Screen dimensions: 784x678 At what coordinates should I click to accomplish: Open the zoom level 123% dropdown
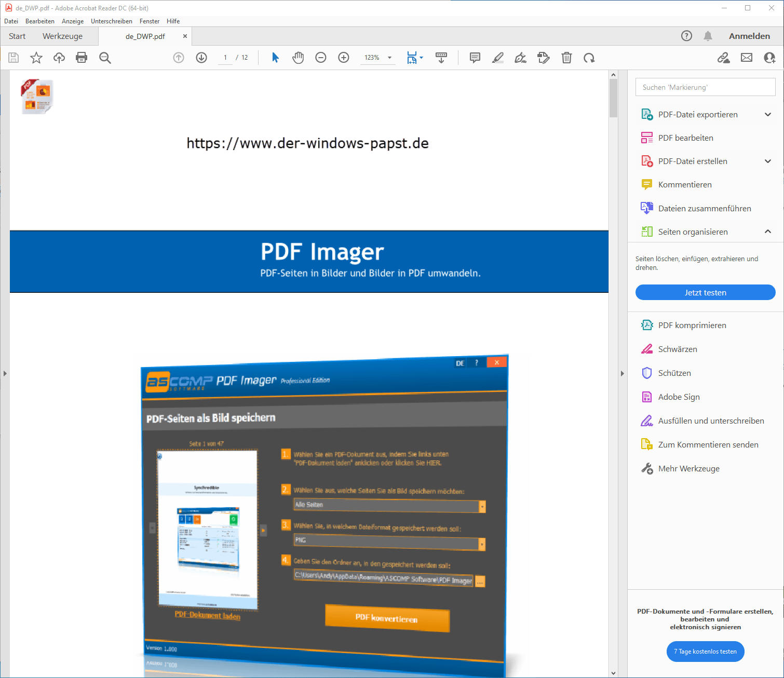point(389,58)
